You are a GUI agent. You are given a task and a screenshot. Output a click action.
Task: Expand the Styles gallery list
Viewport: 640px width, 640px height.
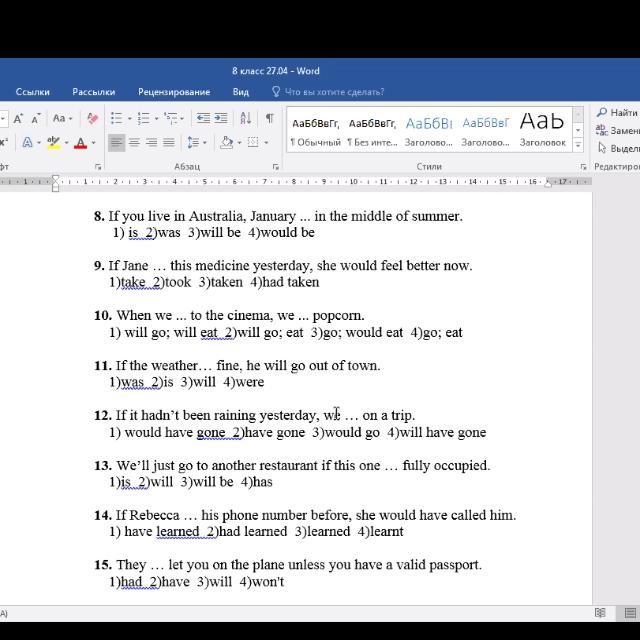pos(577,142)
